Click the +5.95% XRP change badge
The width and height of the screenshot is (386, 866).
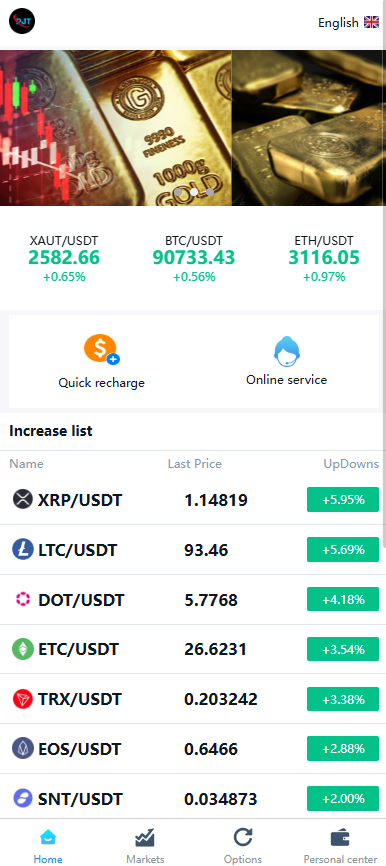[343, 500]
